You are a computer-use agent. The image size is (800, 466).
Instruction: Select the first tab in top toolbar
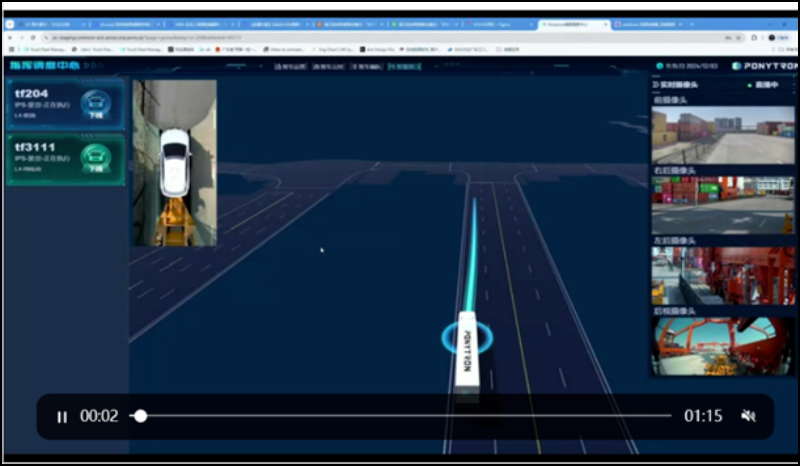(288, 66)
